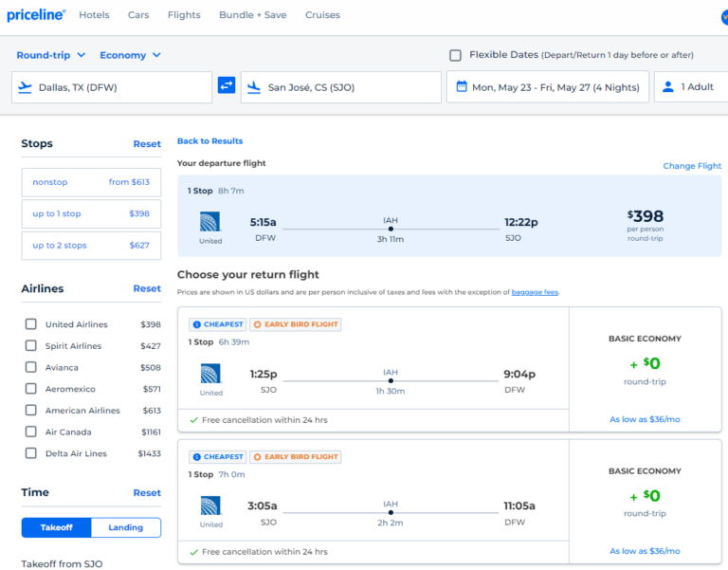Viewport: 728px width, 570px height.
Task: Click the calendar icon in date field
Action: tap(462, 87)
